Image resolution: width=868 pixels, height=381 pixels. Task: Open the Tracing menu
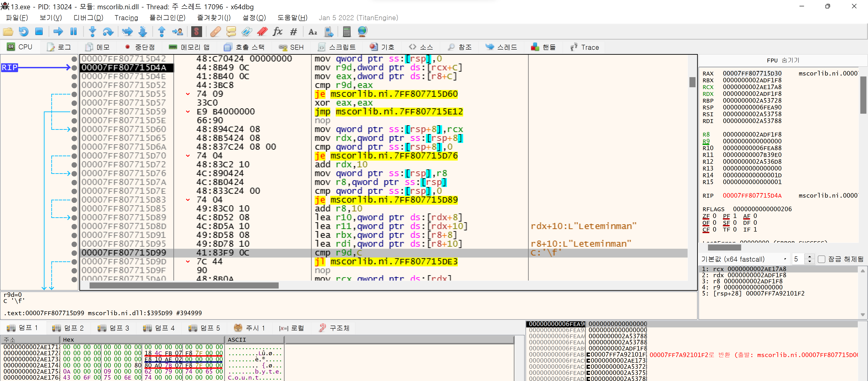pyautogui.click(x=126, y=18)
